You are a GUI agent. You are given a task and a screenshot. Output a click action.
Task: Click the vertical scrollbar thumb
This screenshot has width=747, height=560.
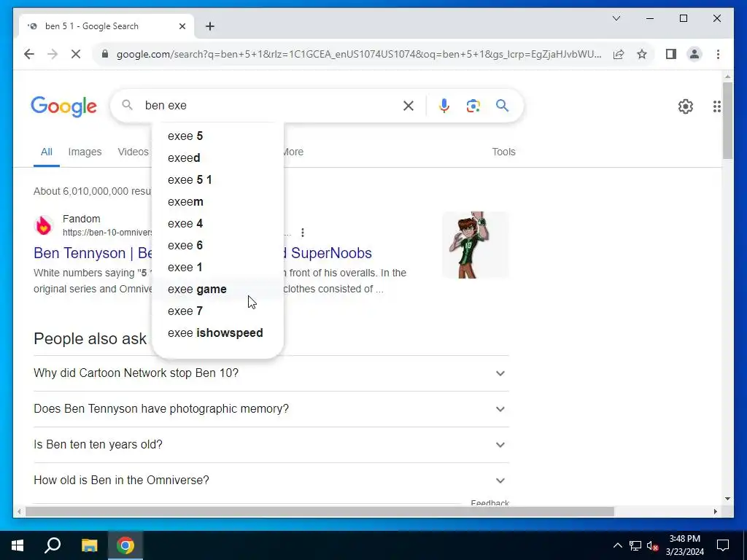(727, 120)
